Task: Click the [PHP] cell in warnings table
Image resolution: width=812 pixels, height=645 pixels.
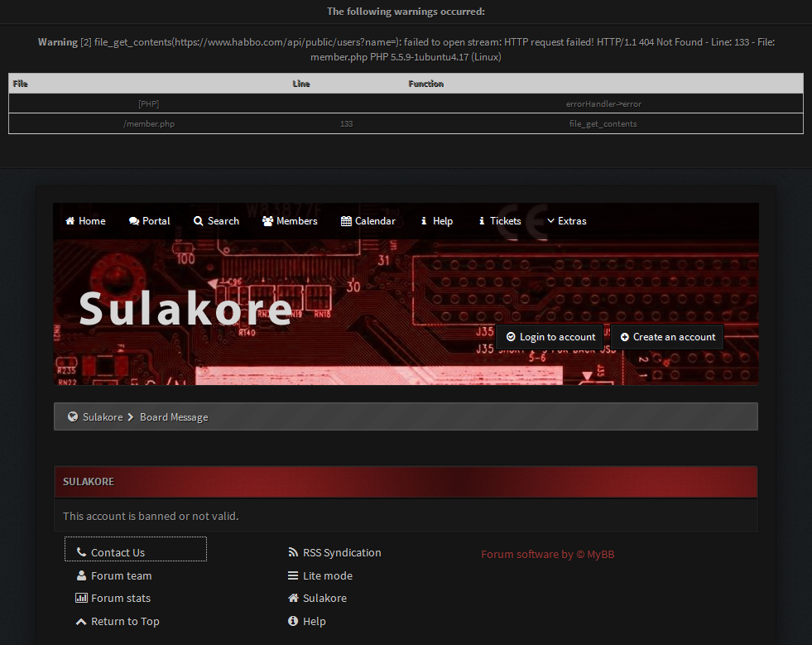Action: click(x=149, y=104)
